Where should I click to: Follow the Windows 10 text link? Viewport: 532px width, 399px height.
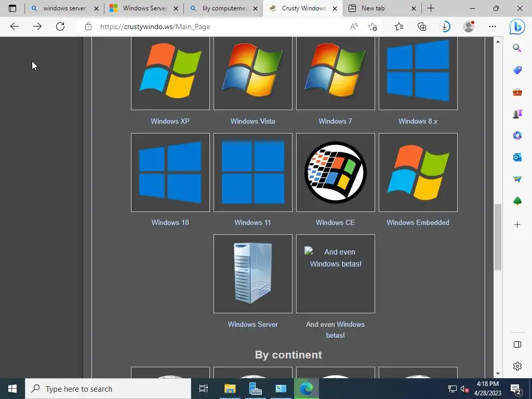coord(170,222)
